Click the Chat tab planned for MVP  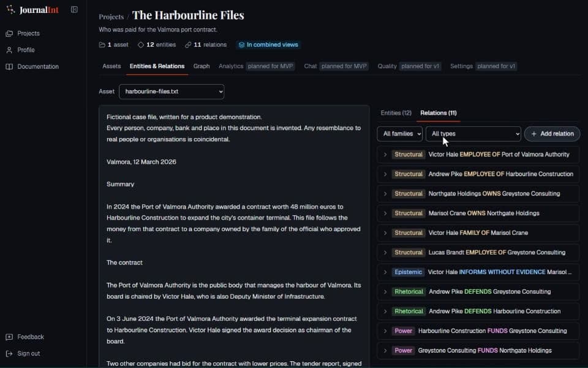tap(336, 66)
